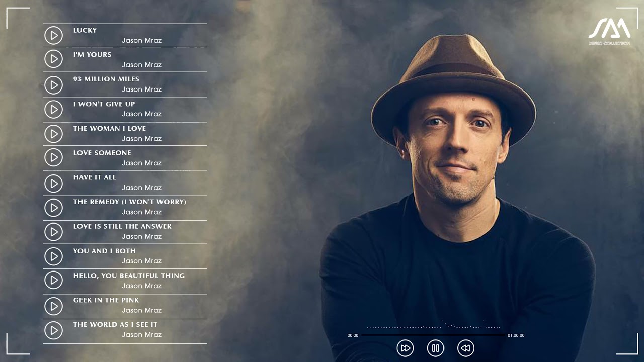This screenshot has width=644, height=362.
Task: Click Jason Mraz under Hello, You Beautiful Thing
Action: coord(141,286)
